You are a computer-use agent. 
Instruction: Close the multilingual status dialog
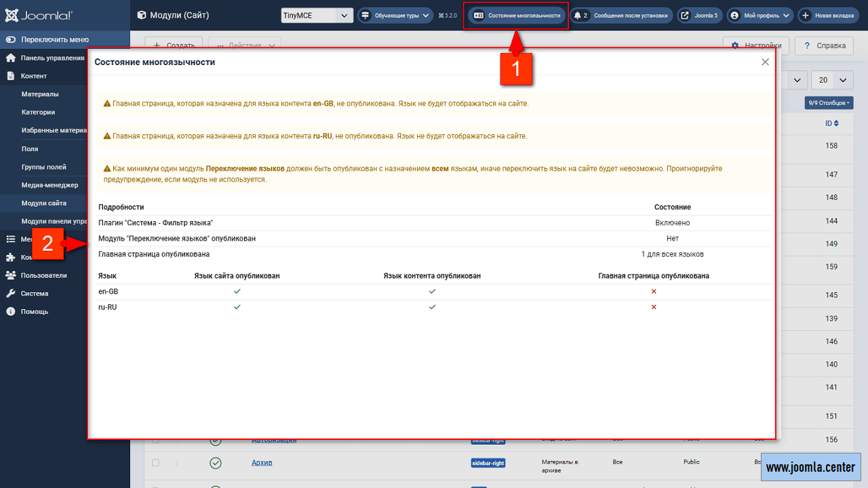pyautogui.click(x=765, y=62)
